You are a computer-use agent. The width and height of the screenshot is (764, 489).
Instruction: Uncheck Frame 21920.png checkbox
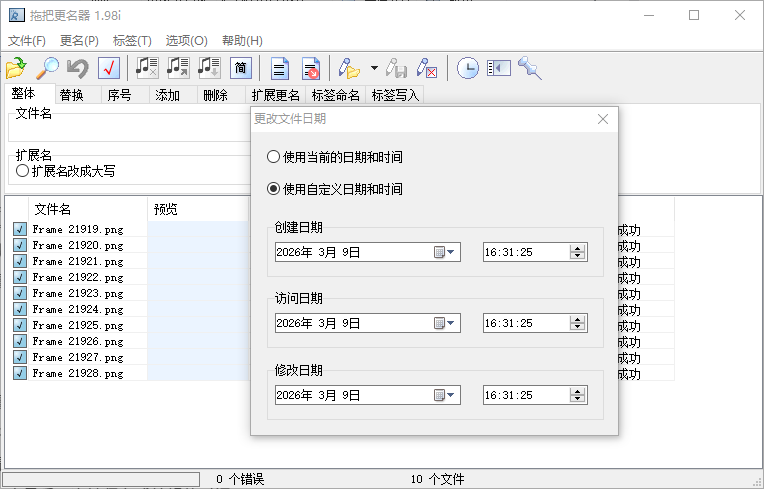tap(19, 245)
